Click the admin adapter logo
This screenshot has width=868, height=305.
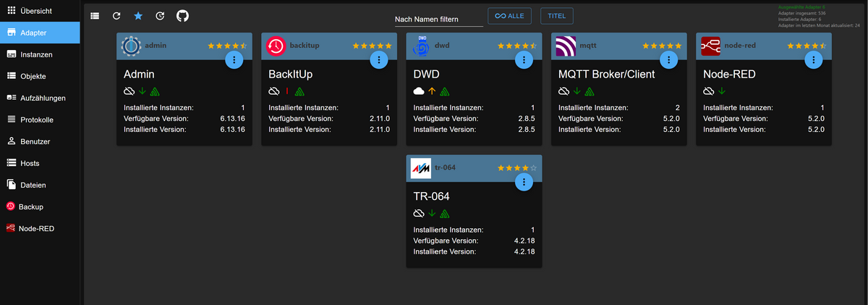131,46
